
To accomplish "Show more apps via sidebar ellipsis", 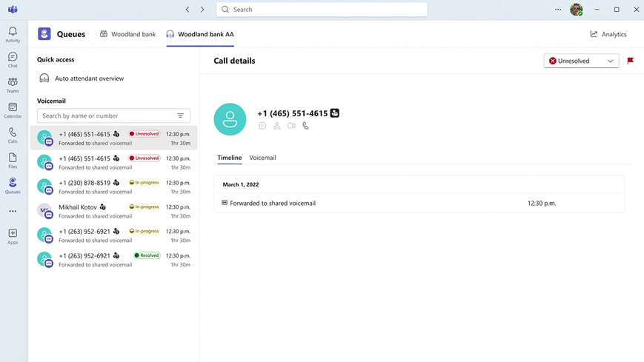I will 13,212.
